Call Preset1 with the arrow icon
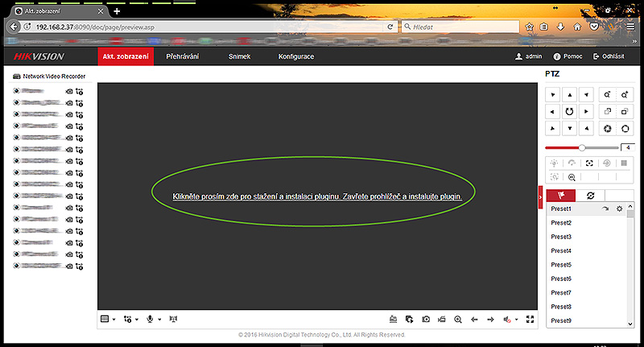The image size is (644, 347). tap(605, 209)
